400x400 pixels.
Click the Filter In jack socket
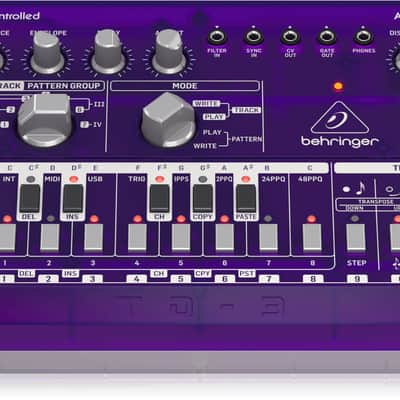pyautogui.click(x=217, y=37)
